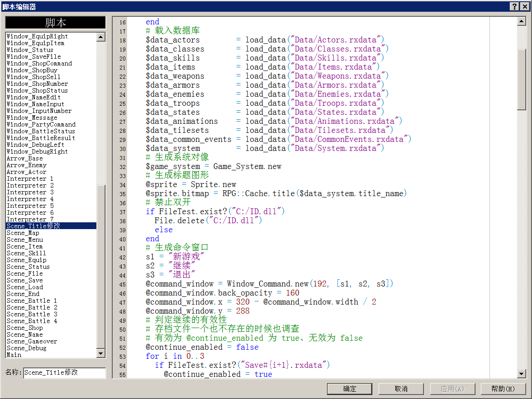Select Main script in the list

point(51,355)
